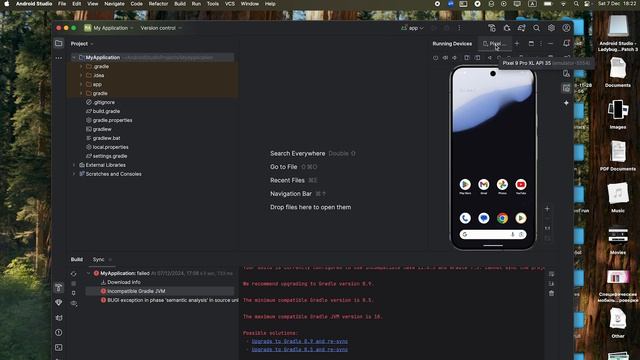Select the Pixel device tab
Viewport: 640px width, 360px height.
(495, 44)
